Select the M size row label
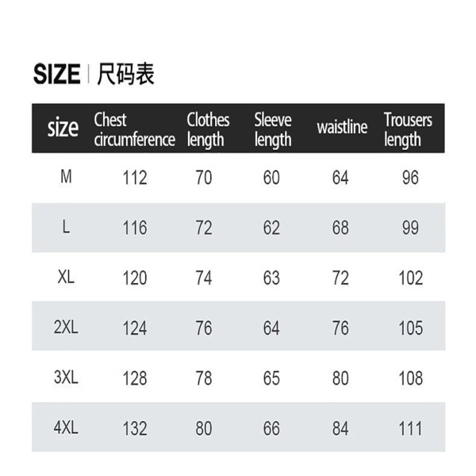 point(66,176)
